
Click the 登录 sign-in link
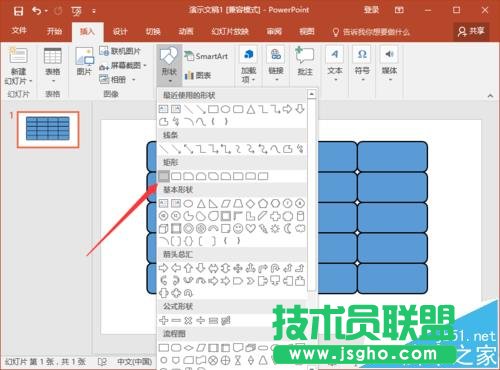pyautogui.click(x=371, y=10)
